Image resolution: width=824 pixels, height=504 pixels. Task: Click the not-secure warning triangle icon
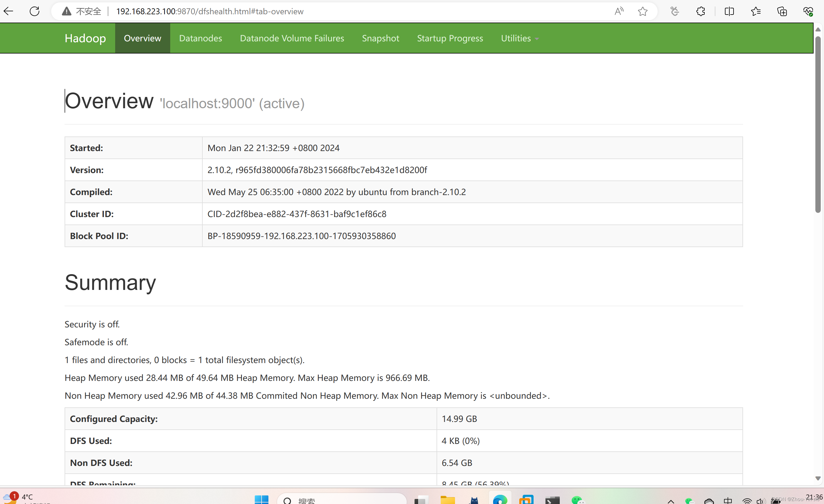click(67, 11)
